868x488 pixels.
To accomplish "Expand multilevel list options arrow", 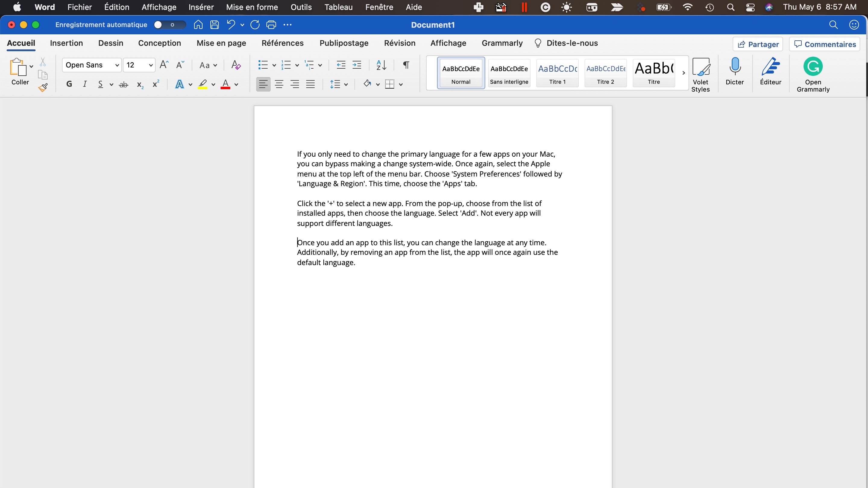I will (x=320, y=65).
